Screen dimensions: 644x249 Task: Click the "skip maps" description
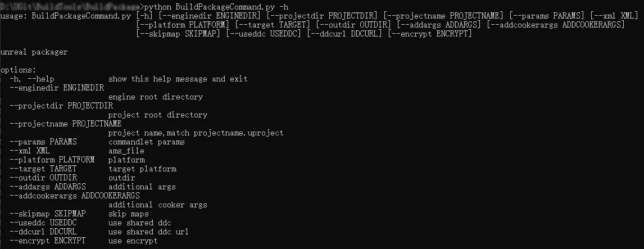pos(129,214)
